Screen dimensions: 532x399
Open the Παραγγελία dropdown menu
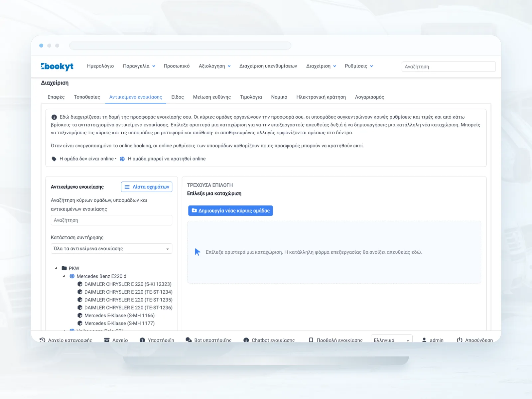click(139, 66)
